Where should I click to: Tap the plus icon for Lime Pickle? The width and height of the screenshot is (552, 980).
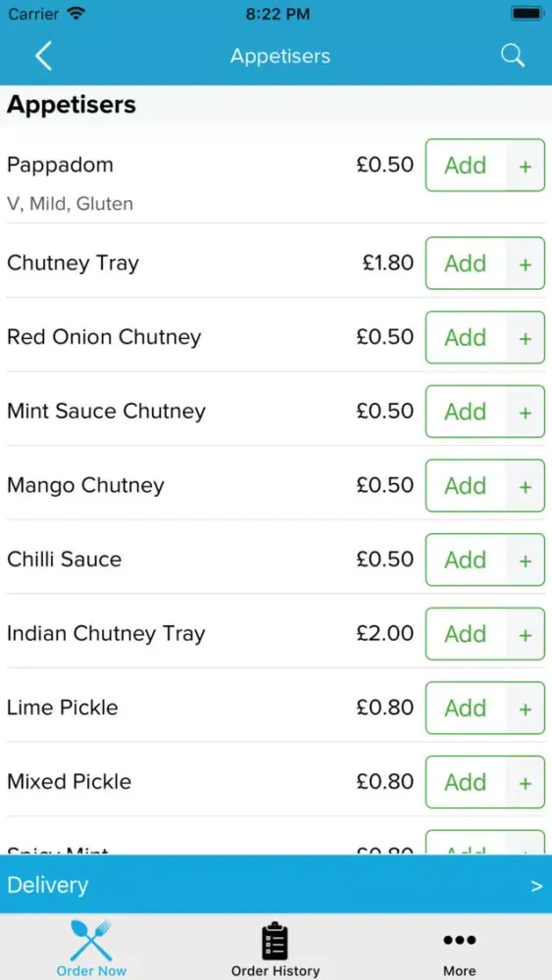[x=526, y=709]
